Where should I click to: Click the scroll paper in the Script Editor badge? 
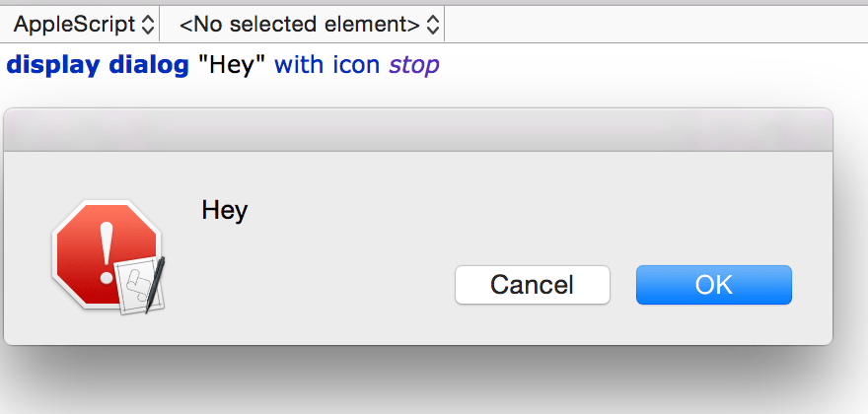pos(133,287)
